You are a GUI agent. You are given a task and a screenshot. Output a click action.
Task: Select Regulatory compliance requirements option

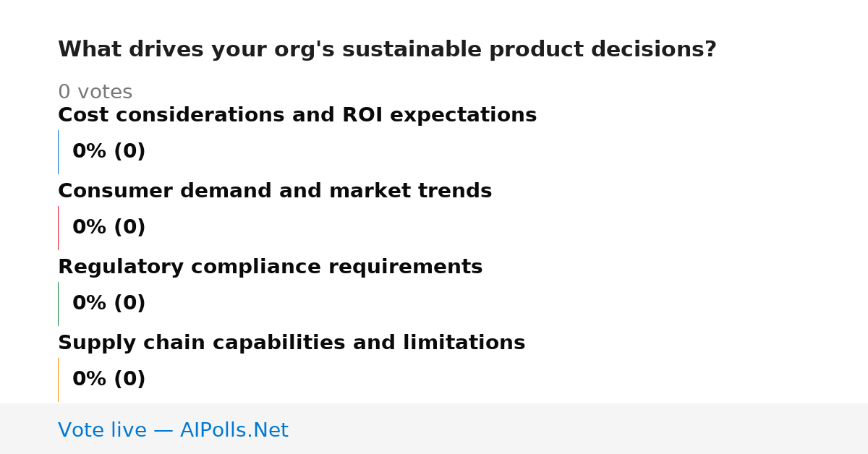(270, 267)
